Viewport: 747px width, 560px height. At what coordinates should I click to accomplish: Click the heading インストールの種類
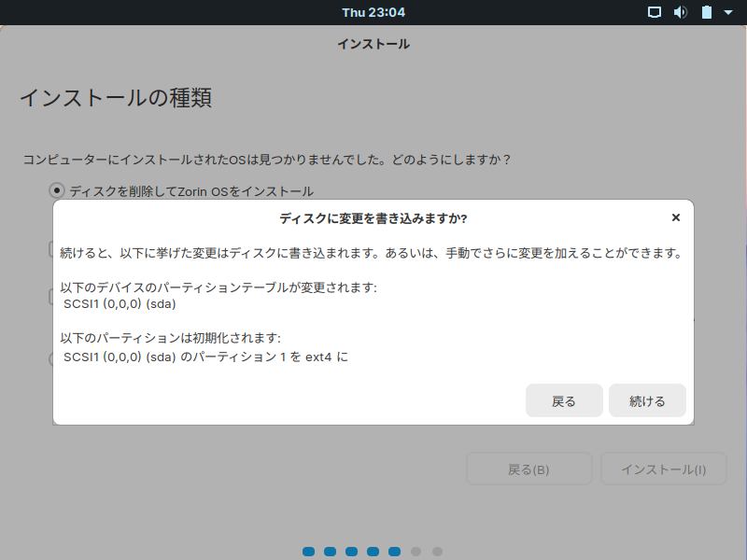pos(115,98)
